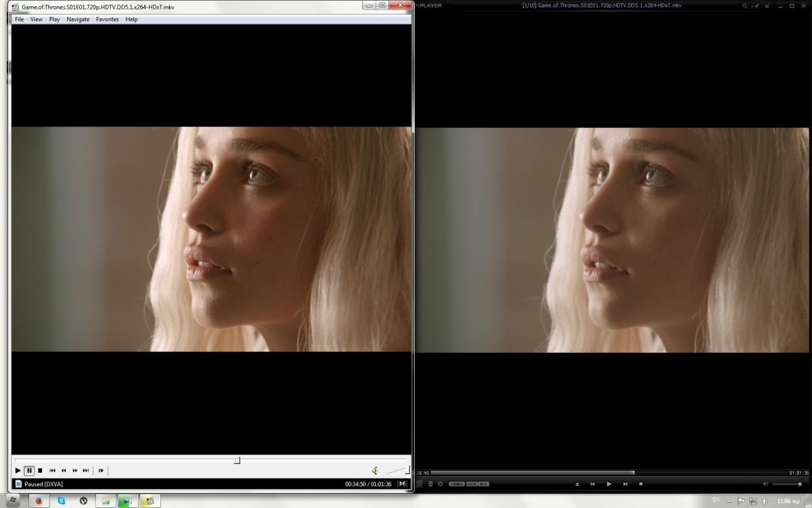
Task: Open Firefox from the taskbar
Action: tap(39, 501)
